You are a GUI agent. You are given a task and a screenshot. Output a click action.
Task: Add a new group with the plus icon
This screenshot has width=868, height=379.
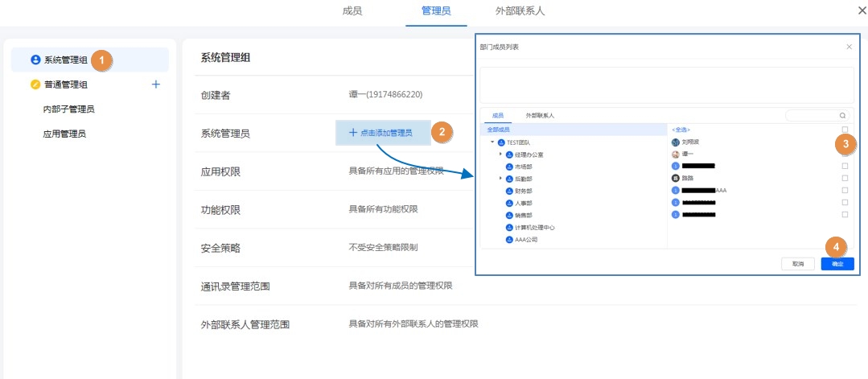point(156,84)
